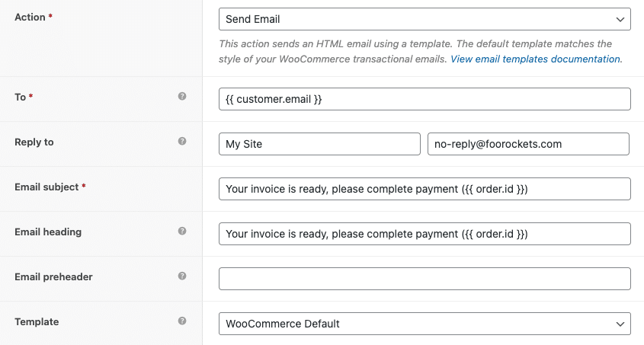Image resolution: width=644 pixels, height=345 pixels.
Task: Expand Template dropdown set to WooCommerce Default
Action: [x=425, y=324]
